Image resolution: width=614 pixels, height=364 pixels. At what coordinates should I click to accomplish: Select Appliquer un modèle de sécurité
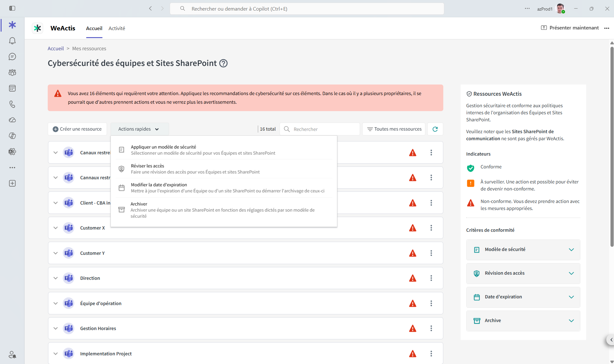[224, 150]
